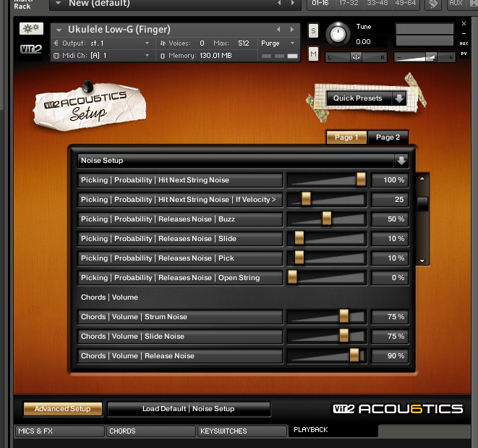Open the MICS & FX tab
The width and height of the screenshot is (478, 448).
point(60,431)
